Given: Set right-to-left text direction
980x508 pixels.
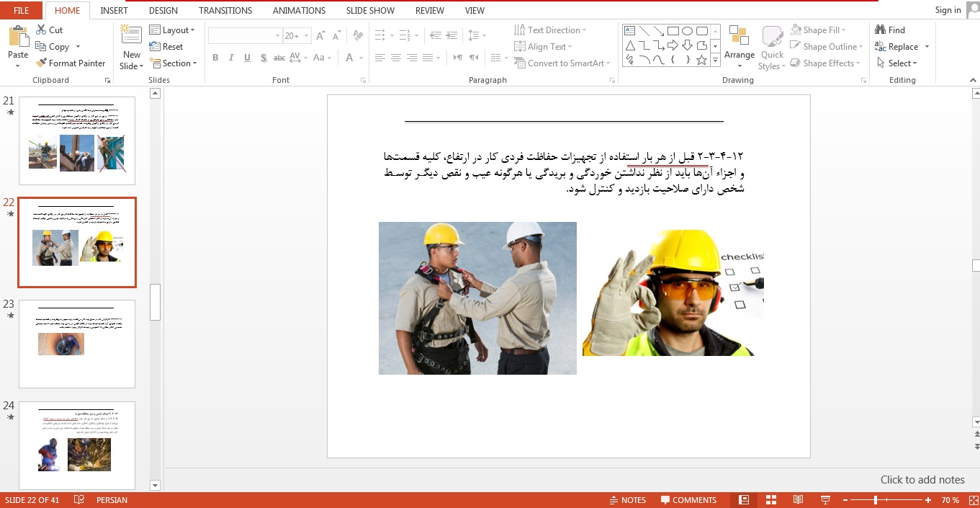Looking at the screenshot, I should [473, 58].
